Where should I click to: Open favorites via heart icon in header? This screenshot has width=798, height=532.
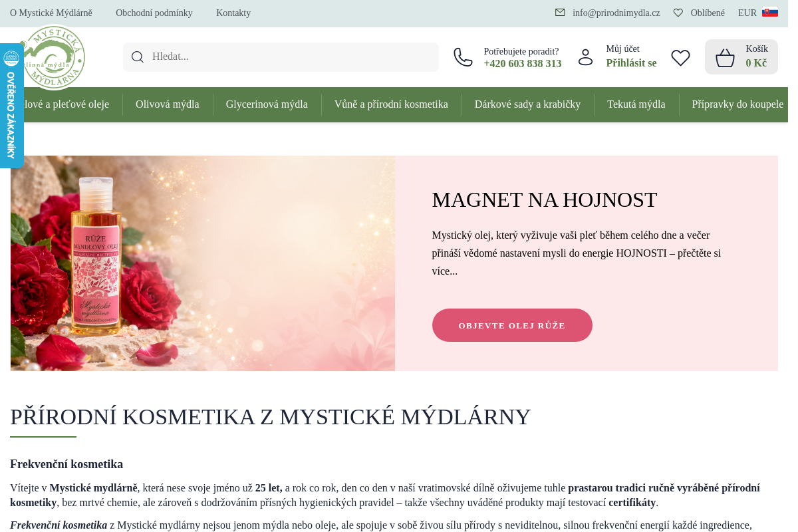tap(680, 58)
